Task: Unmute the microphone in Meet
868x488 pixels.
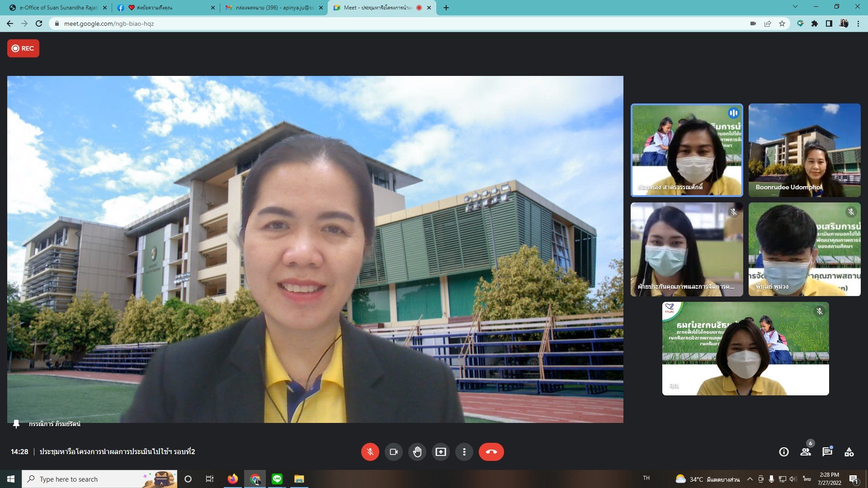Action: click(370, 452)
